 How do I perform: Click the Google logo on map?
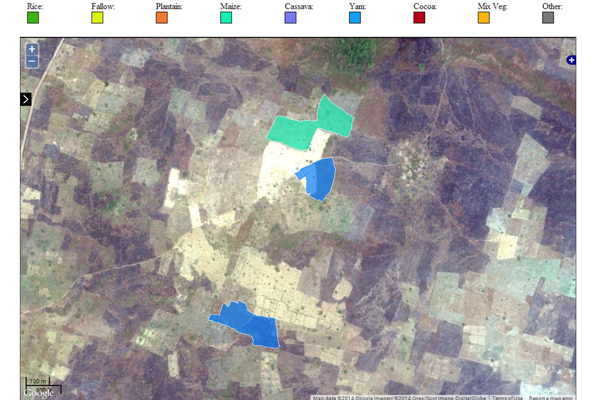tap(39, 393)
